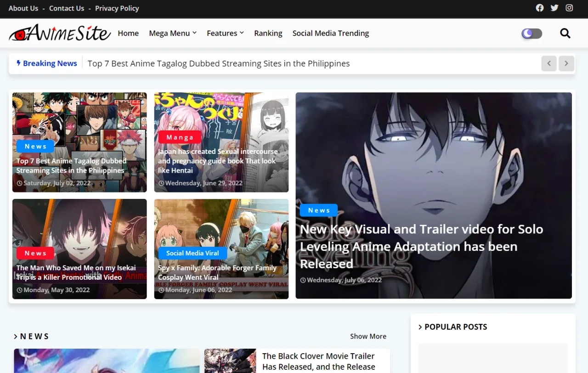Open the About Us link
Image resolution: width=588 pixels, height=373 pixels.
23,8
